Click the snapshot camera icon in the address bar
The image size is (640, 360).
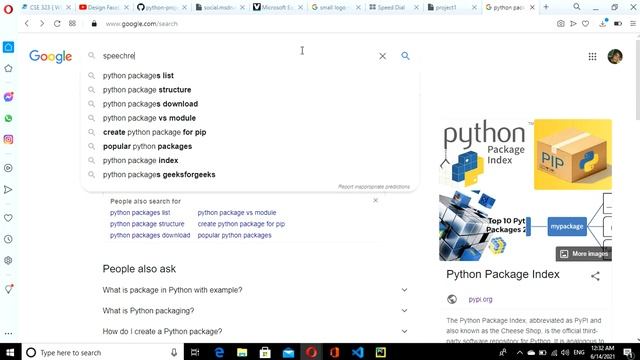coord(561,24)
